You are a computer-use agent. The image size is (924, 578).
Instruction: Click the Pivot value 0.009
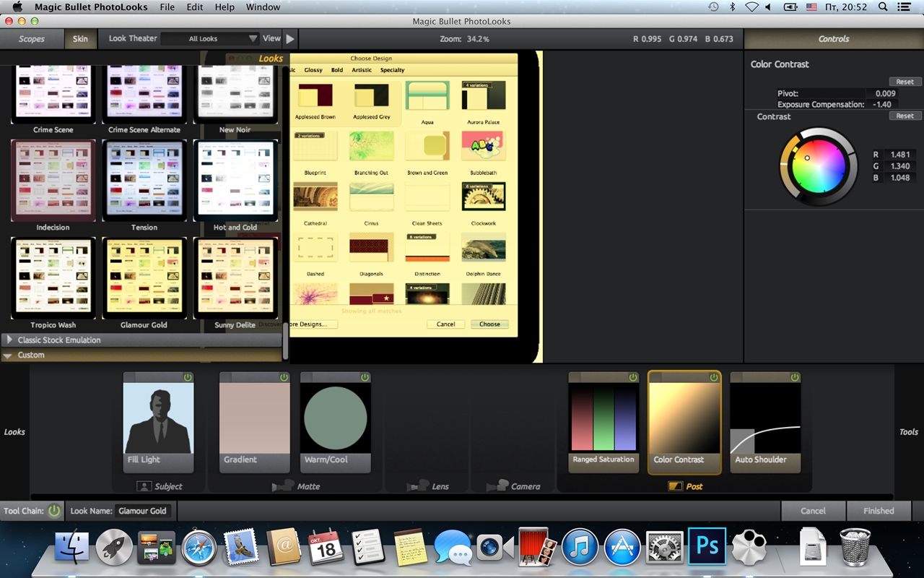(885, 93)
